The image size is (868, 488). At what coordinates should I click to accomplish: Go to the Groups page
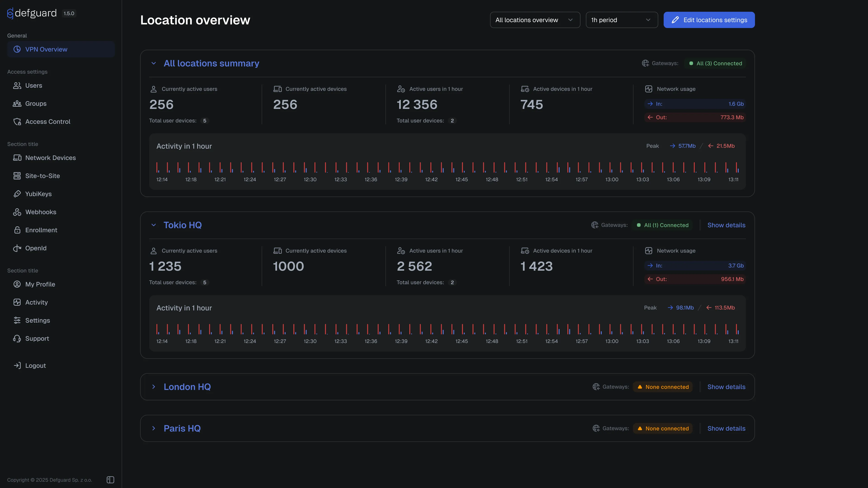click(x=36, y=103)
